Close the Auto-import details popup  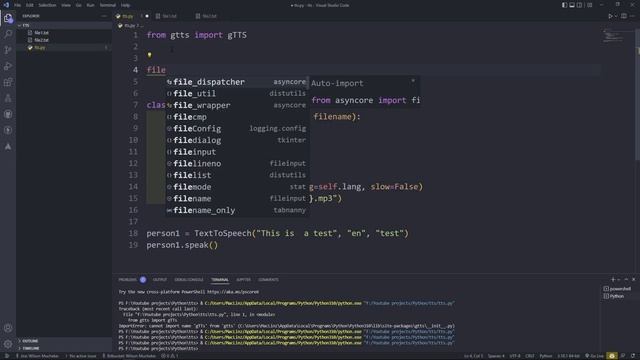coord(413,81)
